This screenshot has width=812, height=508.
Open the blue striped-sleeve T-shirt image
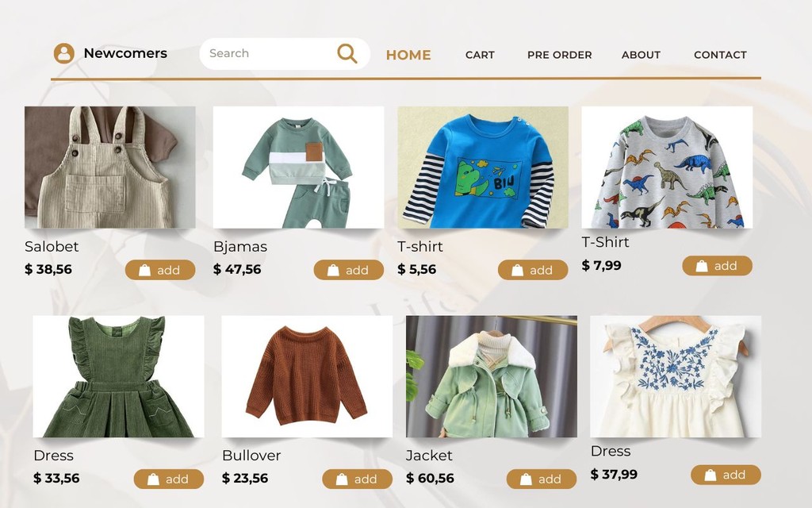(483, 167)
